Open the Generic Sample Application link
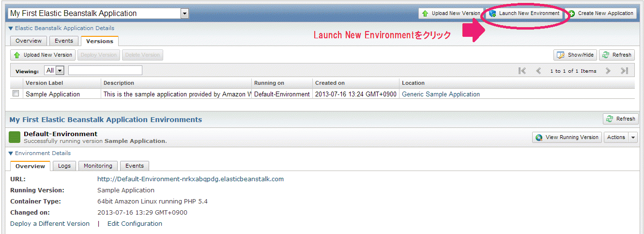This screenshot has height=234, width=644. [441, 94]
